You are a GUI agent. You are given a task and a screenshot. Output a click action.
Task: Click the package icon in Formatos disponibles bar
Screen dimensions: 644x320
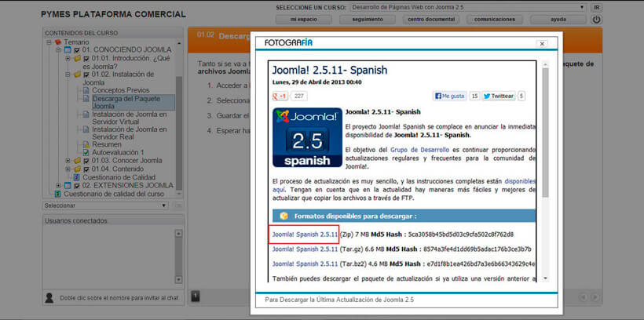[284, 216]
